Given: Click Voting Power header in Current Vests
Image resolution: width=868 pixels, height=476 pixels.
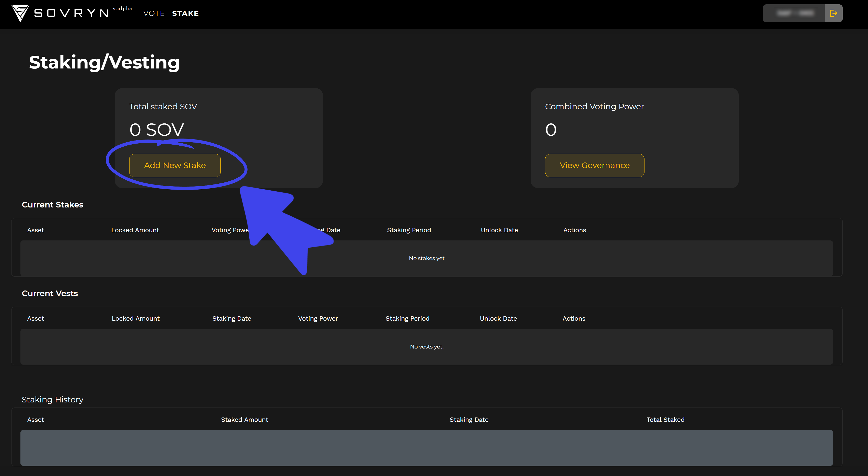Looking at the screenshot, I should [318, 319].
